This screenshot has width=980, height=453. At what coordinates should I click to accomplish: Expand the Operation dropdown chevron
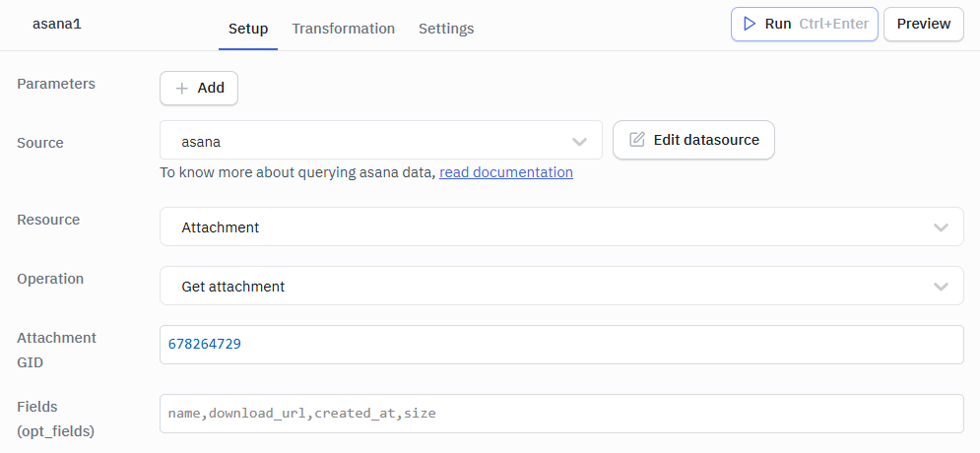point(941,287)
